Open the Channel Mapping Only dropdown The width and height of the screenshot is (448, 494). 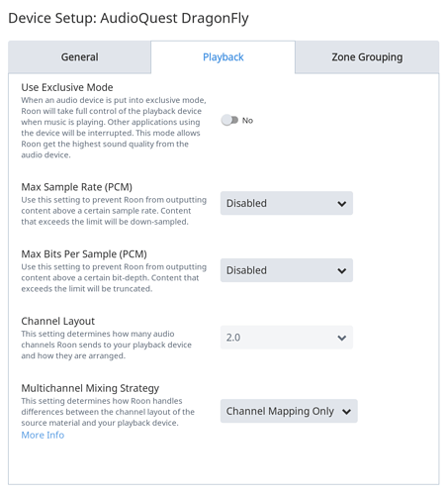(289, 411)
